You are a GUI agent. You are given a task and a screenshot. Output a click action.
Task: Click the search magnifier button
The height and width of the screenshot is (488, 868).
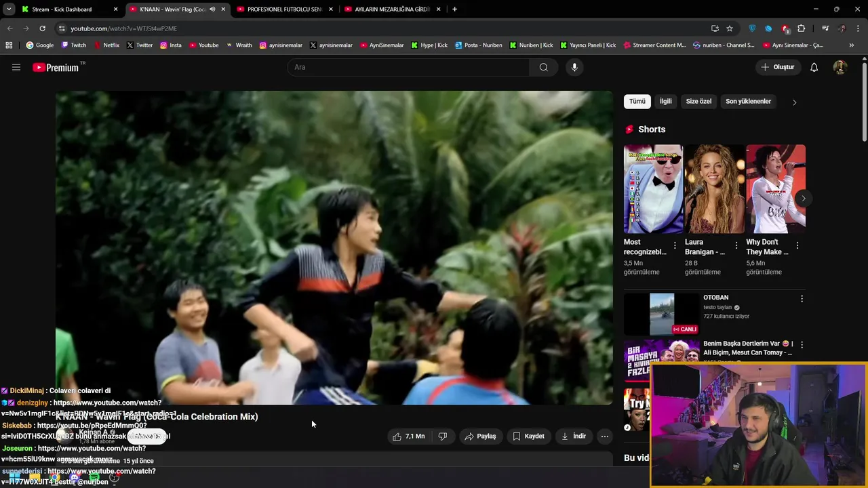coord(543,67)
